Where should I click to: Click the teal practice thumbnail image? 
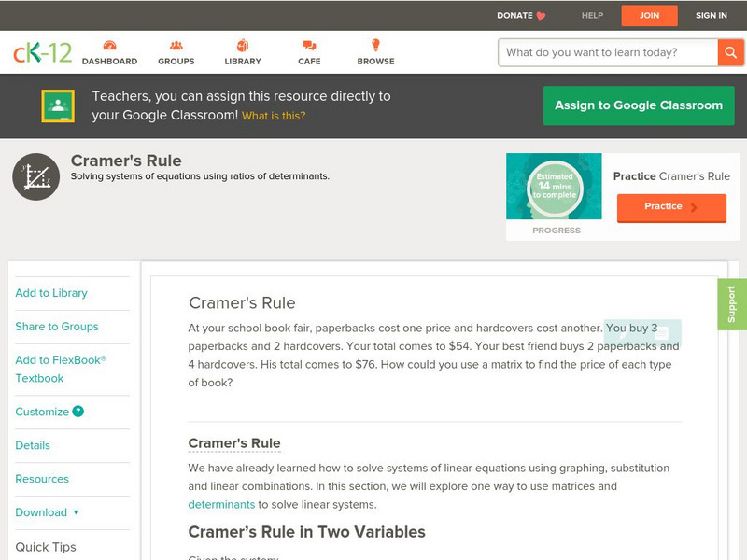[554, 186]
